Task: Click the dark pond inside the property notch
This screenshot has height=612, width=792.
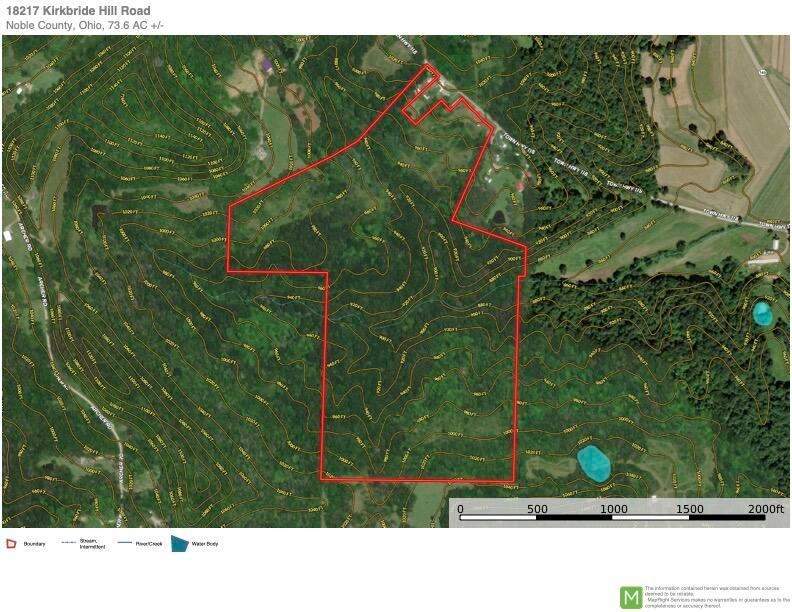Action: (498, 218)
